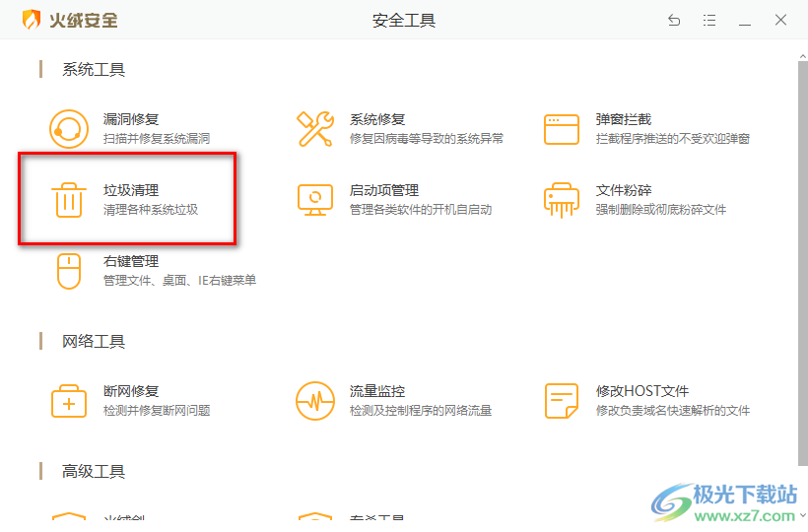Open the 漏洞修复 vulnerability repair tool icon

69,129
